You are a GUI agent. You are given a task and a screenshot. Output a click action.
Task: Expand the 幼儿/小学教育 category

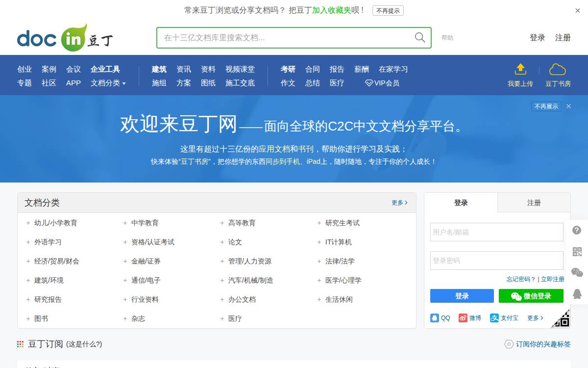[x=28, y=223]
